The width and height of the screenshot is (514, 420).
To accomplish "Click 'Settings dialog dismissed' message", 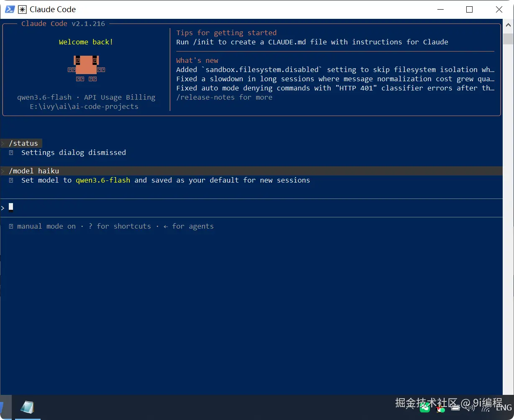I will coord(74,152).
